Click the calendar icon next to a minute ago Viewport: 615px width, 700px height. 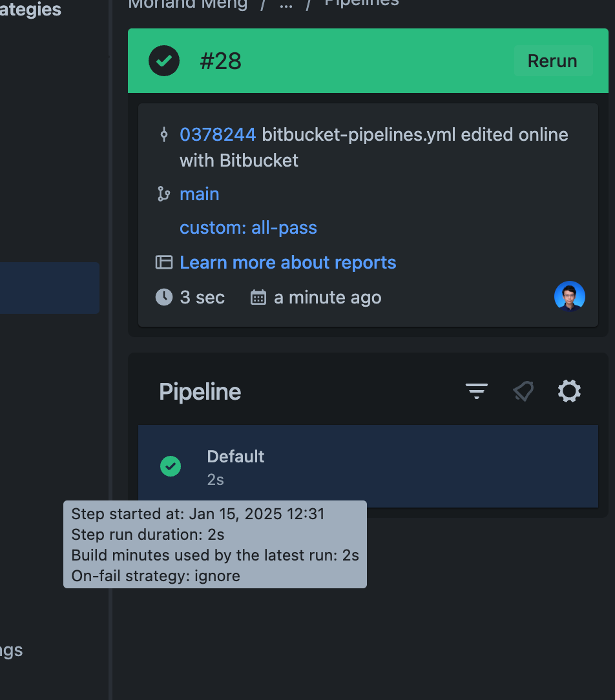(257, 296)
